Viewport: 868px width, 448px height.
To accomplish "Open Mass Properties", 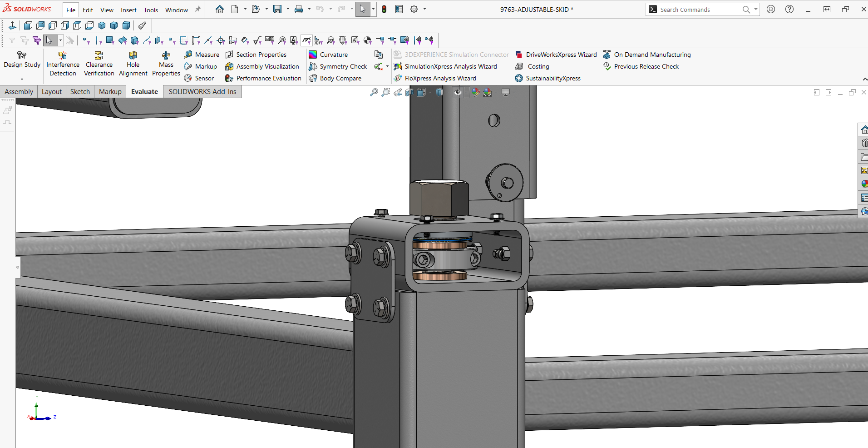I will pos(166,64).
